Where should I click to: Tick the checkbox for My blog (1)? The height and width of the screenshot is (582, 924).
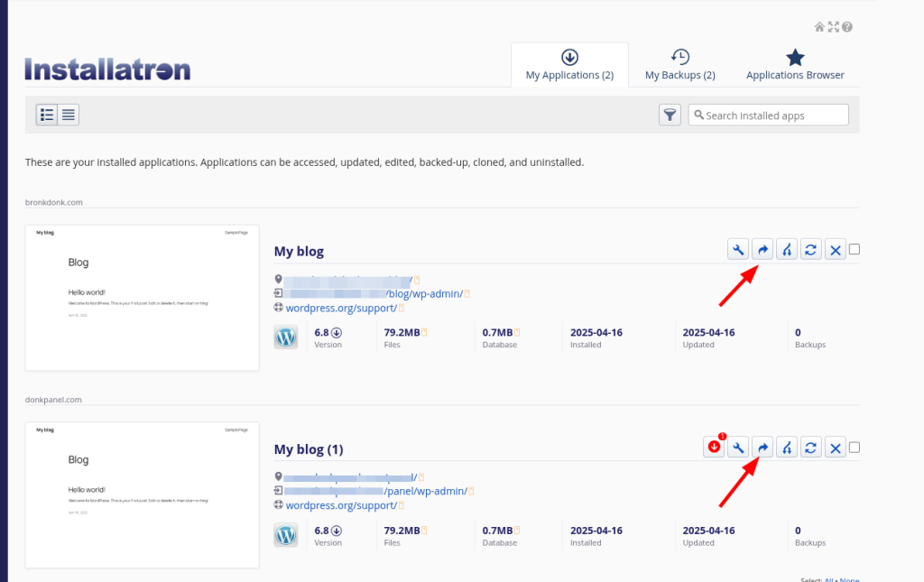[855, 448]
